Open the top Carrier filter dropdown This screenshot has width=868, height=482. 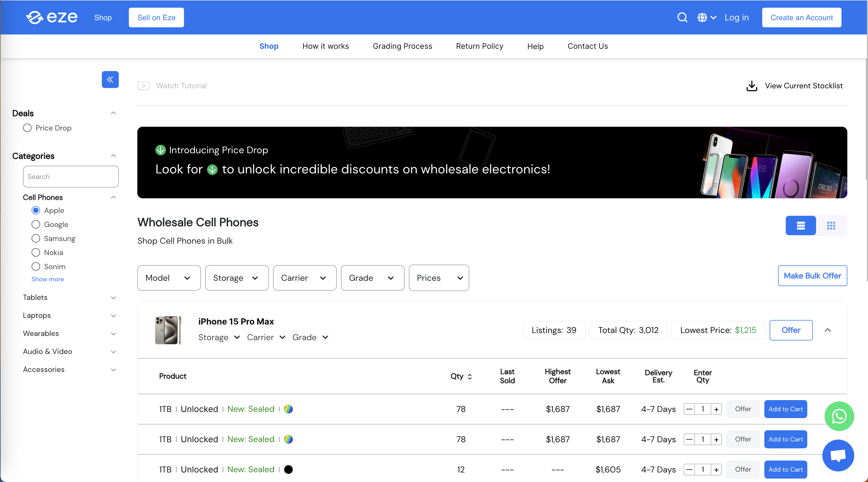coord(305,278)
